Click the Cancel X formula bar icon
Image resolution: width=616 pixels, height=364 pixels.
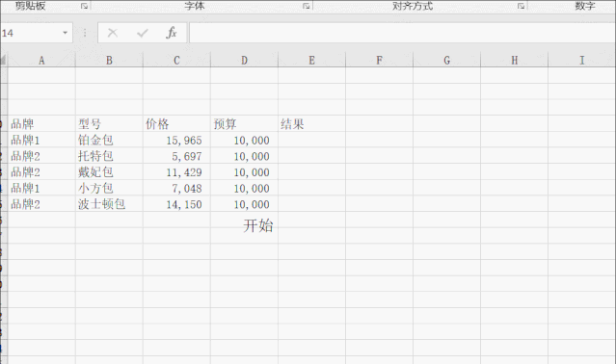pos(113,33)
